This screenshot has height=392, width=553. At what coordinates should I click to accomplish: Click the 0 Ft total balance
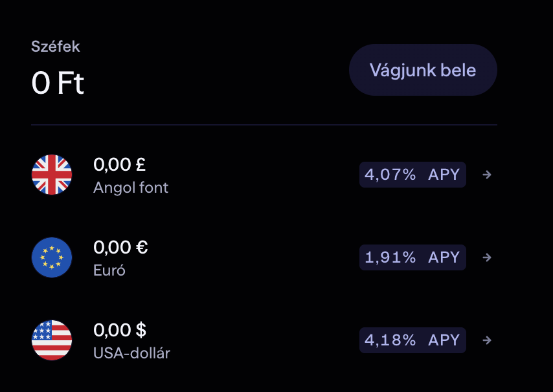coord(58,83)
